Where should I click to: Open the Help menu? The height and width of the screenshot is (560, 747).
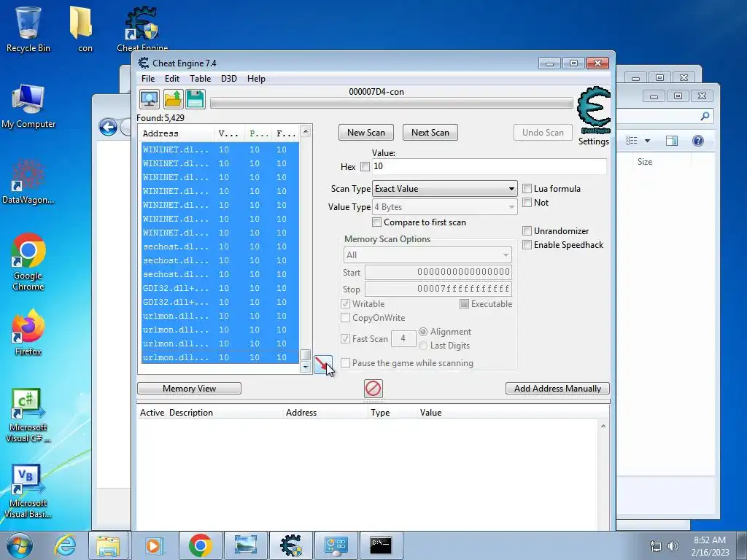coord(256,79)
